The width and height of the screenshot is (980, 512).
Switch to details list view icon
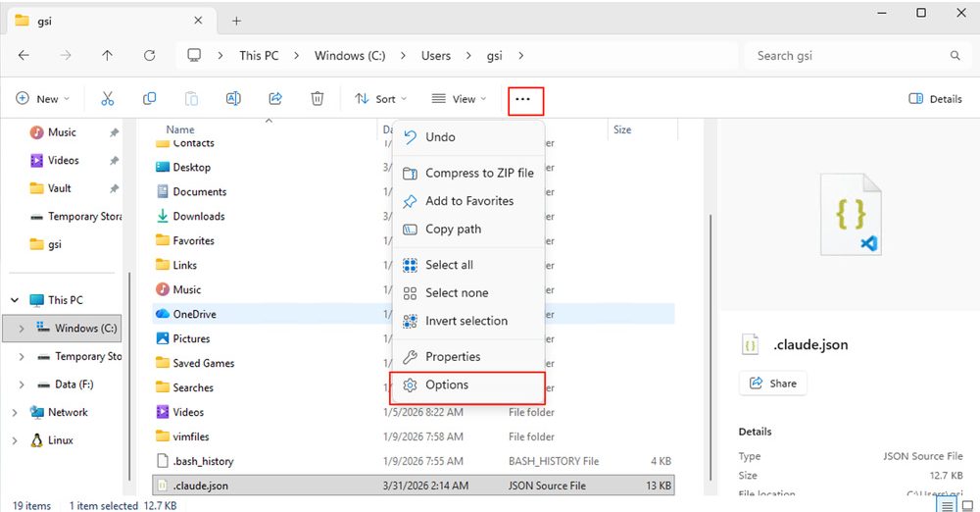point(947,505)
